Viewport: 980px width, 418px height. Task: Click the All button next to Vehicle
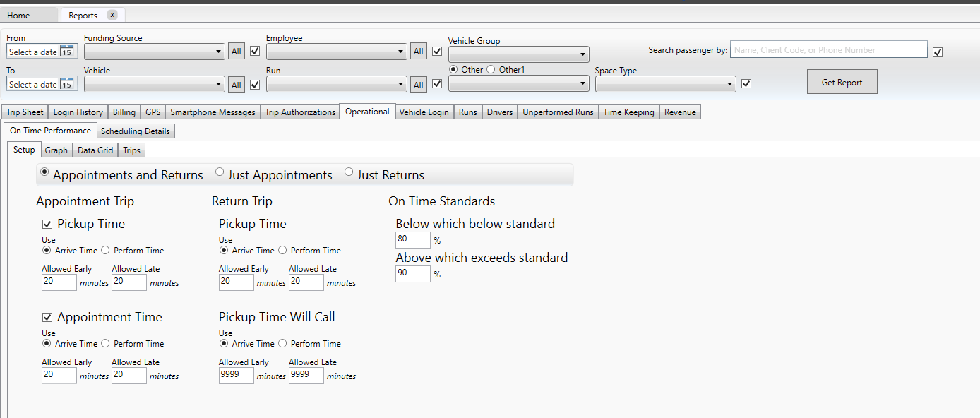236,84
